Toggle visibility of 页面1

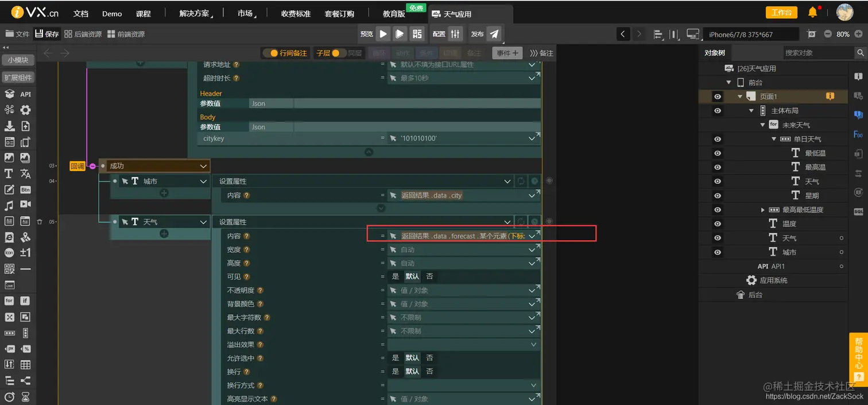[x=718, y=97]
